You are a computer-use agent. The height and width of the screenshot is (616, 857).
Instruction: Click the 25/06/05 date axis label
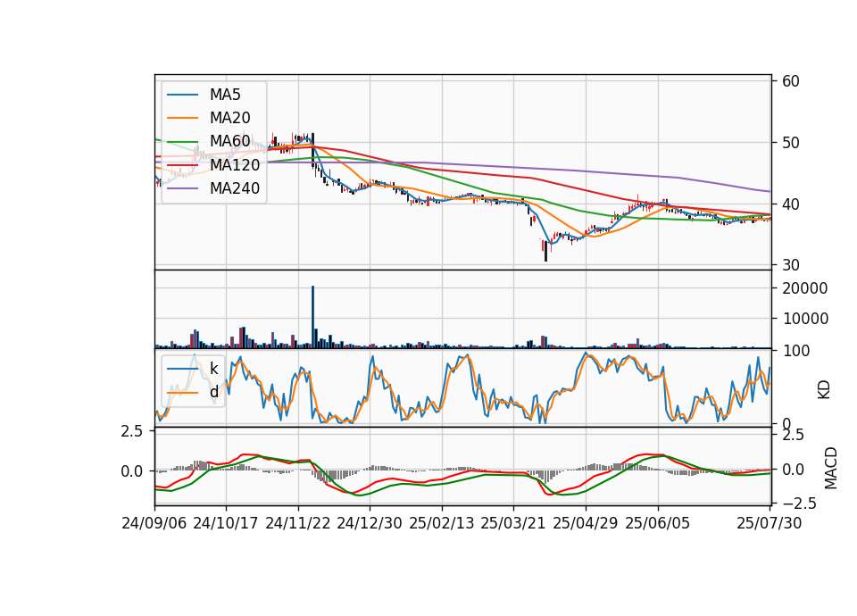657,523
